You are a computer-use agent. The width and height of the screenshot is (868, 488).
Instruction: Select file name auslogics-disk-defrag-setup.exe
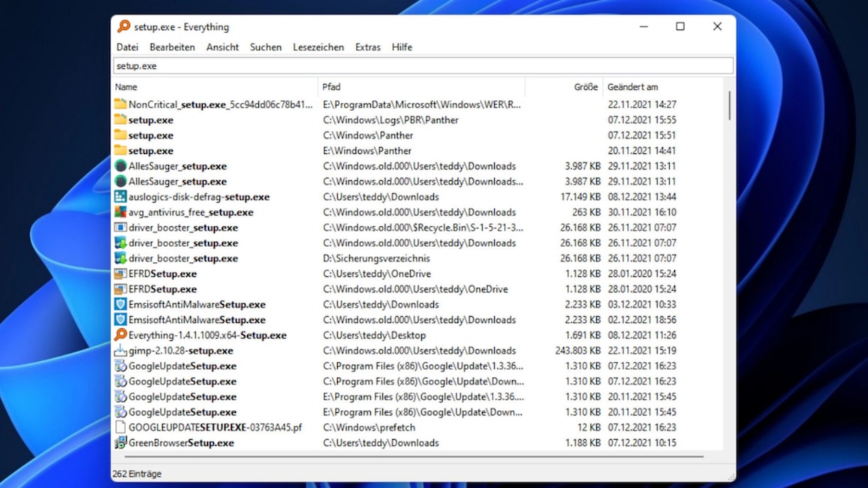click(x=199, y=197)
